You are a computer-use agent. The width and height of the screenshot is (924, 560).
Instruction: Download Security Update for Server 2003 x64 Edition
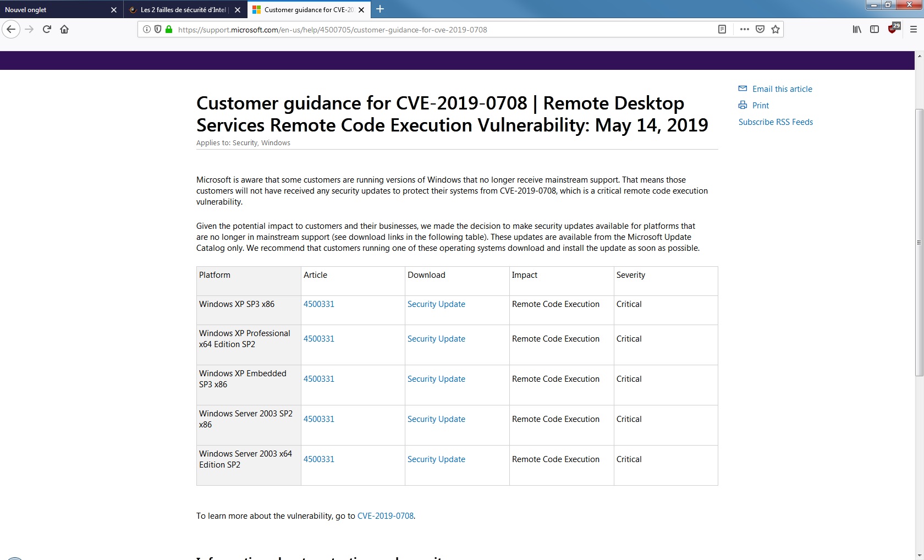point(436,459)
